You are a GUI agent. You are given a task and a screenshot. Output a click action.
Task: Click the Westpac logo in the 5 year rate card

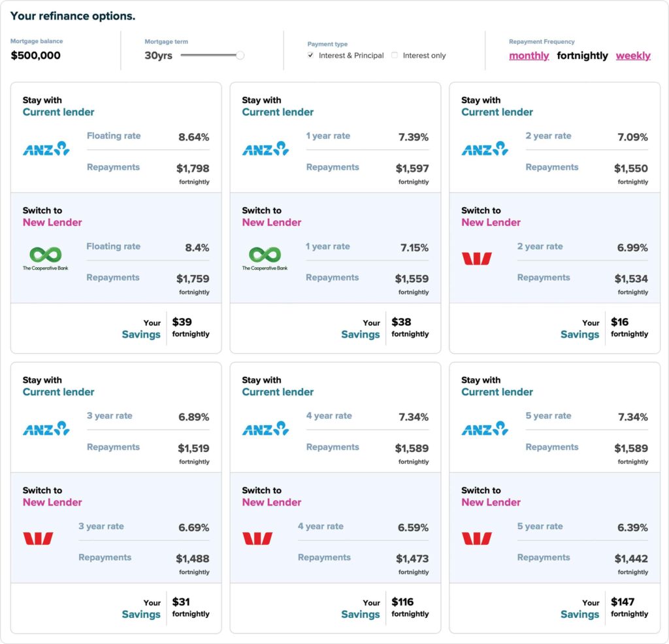[476, 538]
